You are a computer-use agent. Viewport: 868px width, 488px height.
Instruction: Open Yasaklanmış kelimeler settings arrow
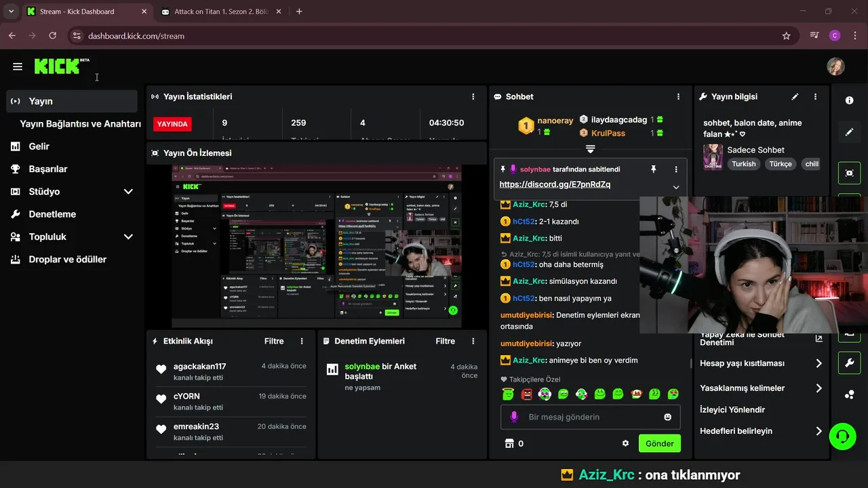pos(818,388)
